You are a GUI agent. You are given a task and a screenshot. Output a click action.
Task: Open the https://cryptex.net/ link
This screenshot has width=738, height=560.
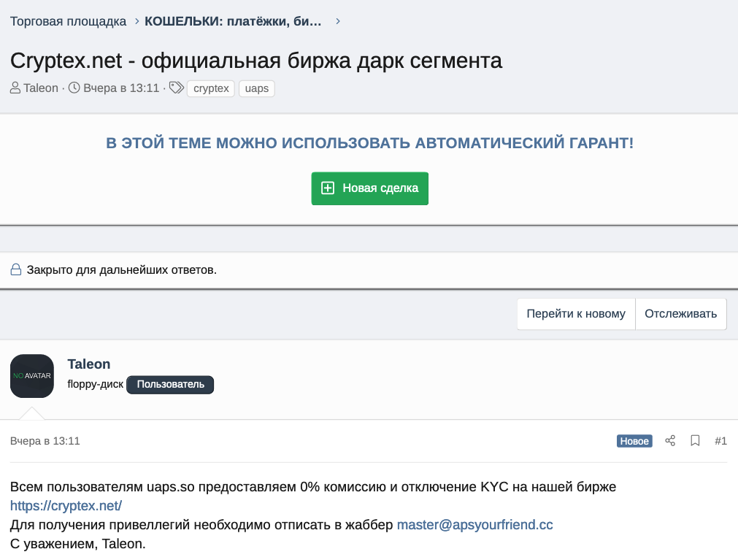click(x=66, y=505)
